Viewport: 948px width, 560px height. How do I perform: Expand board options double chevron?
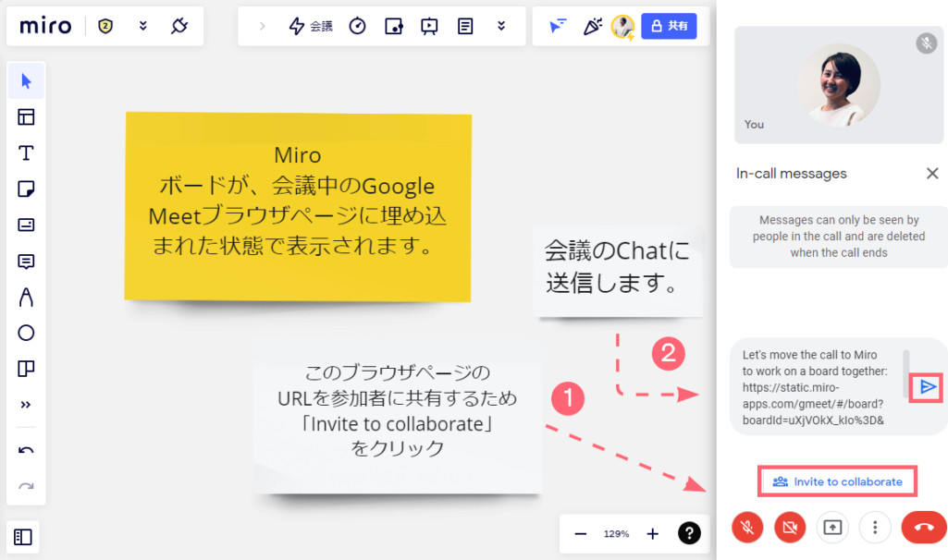[142, 26]
